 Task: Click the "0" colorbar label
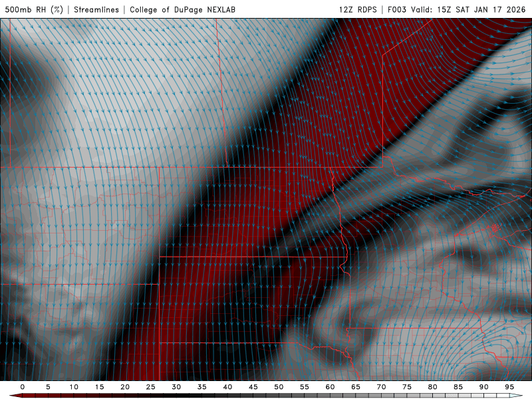[x=23, y=387]
